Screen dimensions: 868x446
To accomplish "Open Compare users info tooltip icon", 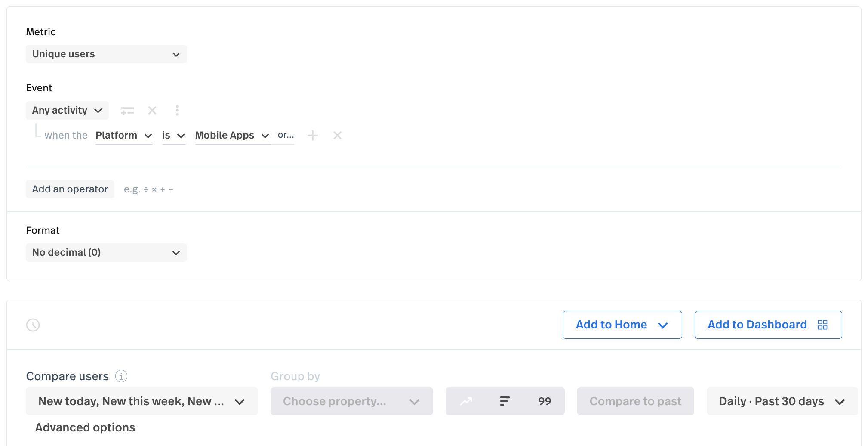I will 121,376.
